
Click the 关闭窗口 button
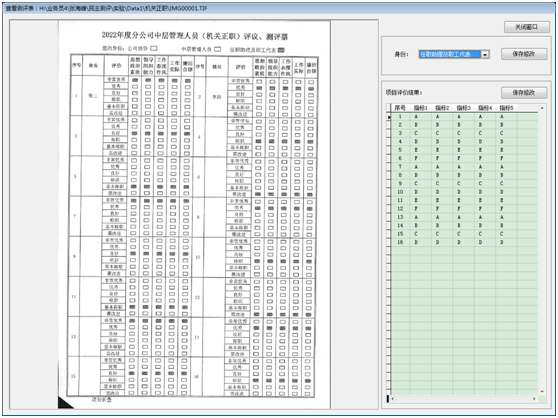(x=527, y=27)
